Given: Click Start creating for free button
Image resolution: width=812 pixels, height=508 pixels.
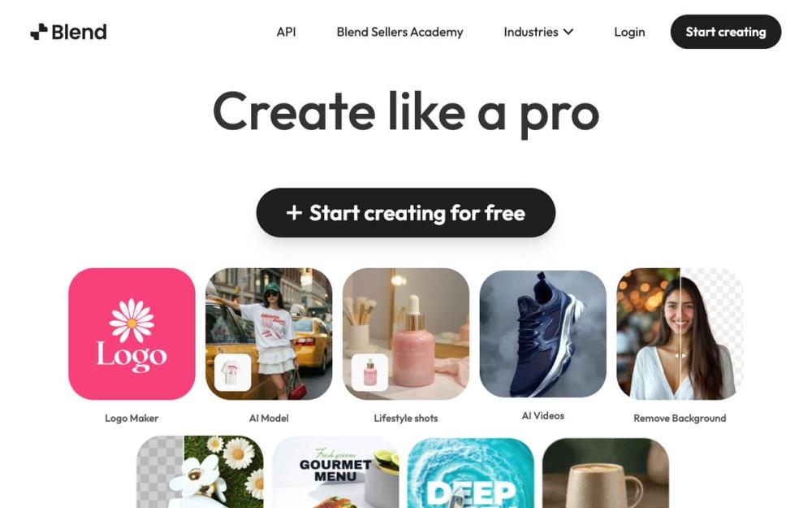Looking at the screenshot, I should [405, 212].
